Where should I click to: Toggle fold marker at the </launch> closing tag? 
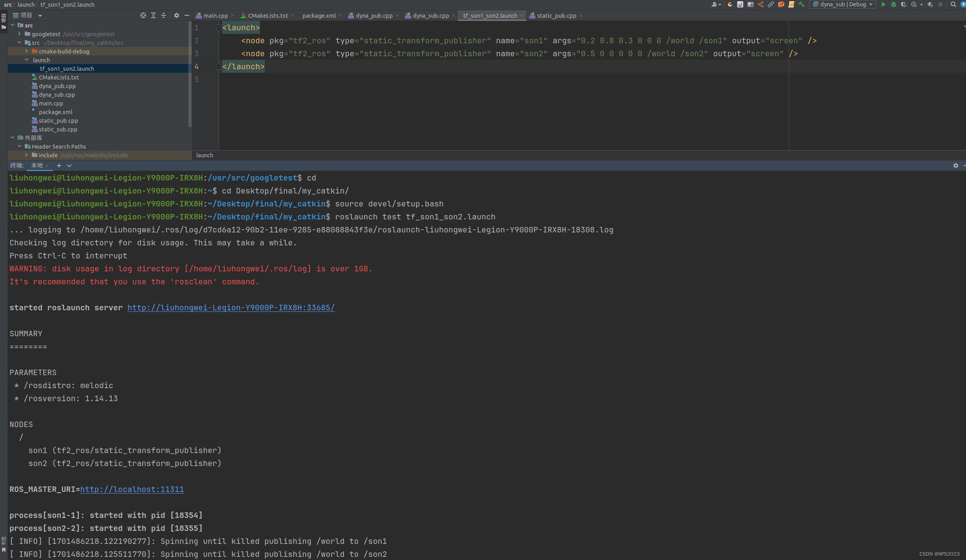point(219,66)
